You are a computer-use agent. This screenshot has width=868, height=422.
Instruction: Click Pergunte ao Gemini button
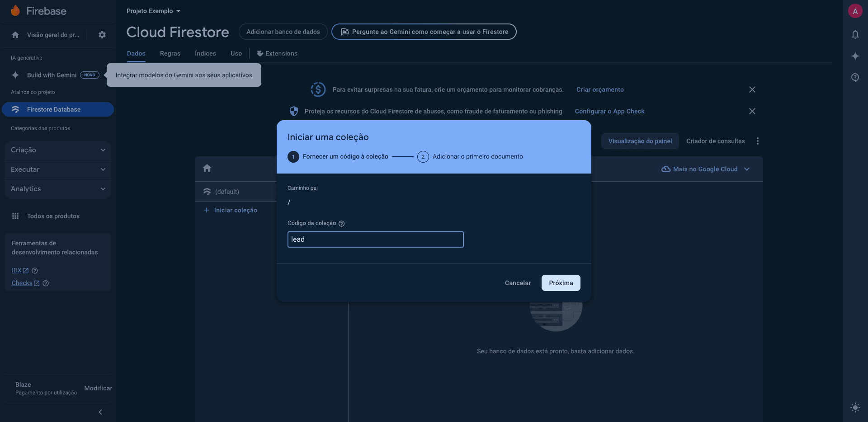[x=424, y=32]
